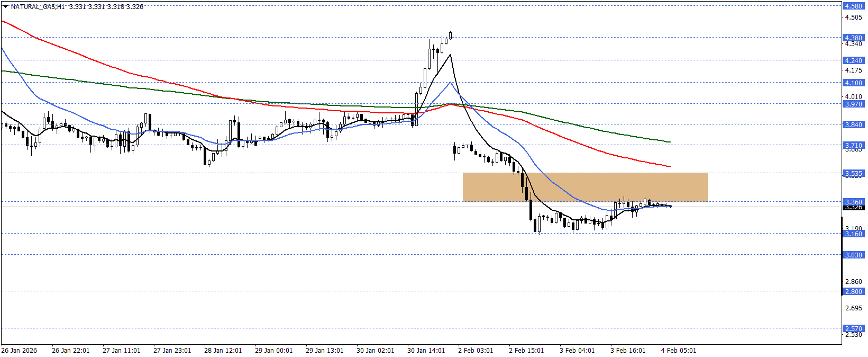Click the 4 Feb 05:01 time label
The width and height of the screenshot is (868, 357).
tap(679, 351)
